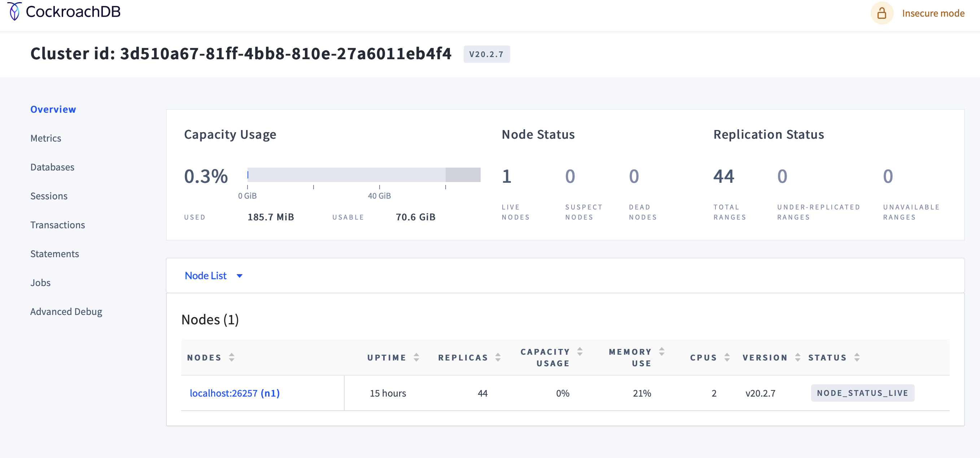980x458 pixels.
Task: Click the CockroachDB logo icon
Action: (14, 12)
